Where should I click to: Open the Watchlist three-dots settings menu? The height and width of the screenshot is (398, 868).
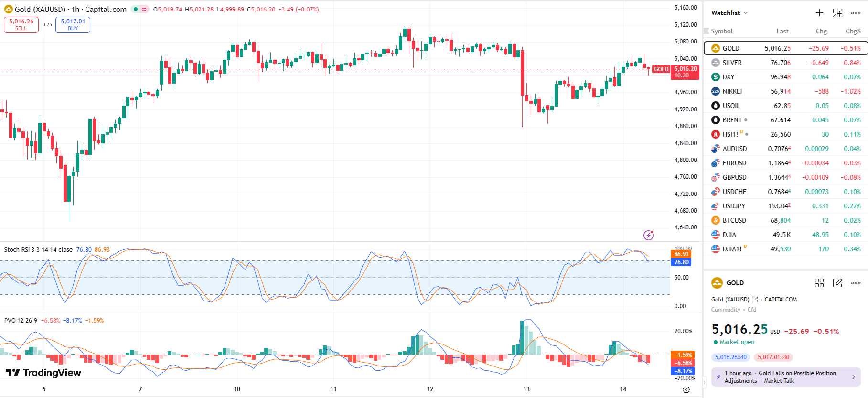[856, 13]
